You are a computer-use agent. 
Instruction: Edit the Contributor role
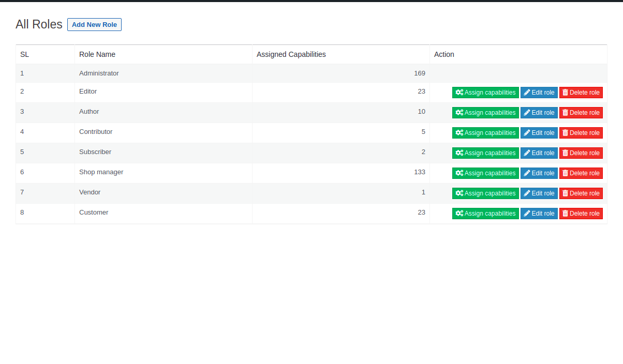pos(539,133)
